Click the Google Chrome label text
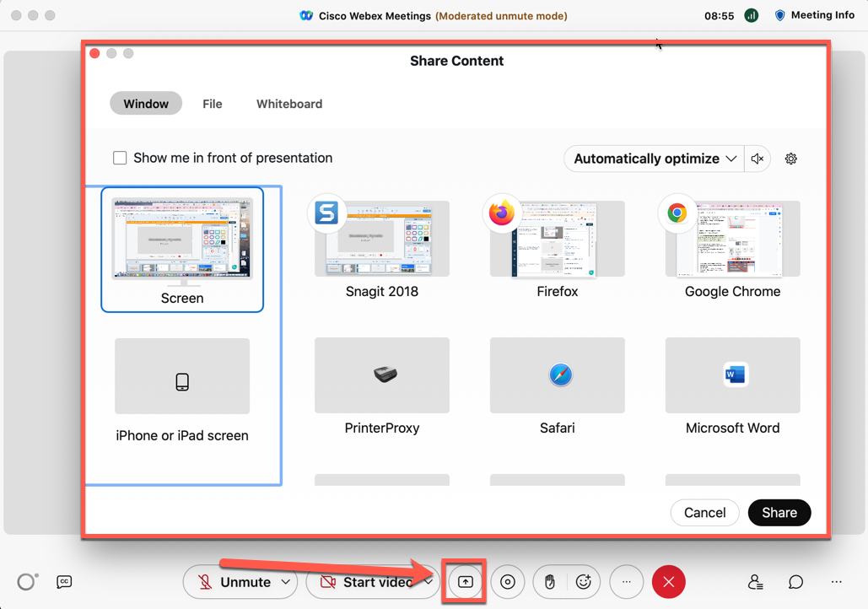The width and height of the screenshot is (868, 609). (733, 291)
